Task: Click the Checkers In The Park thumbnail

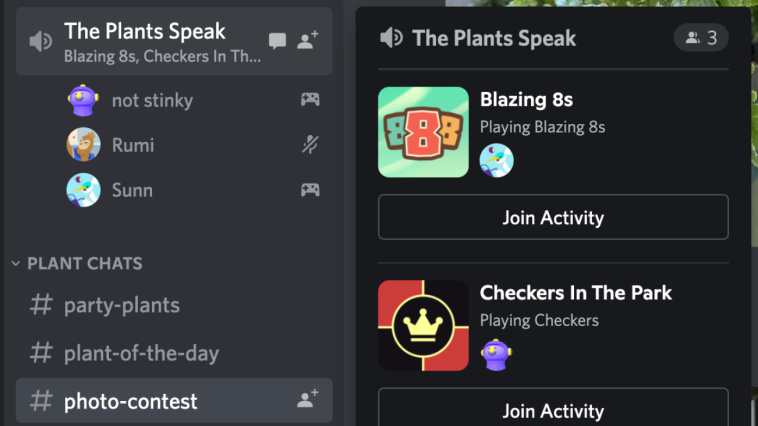Action: tap(423, 325)
